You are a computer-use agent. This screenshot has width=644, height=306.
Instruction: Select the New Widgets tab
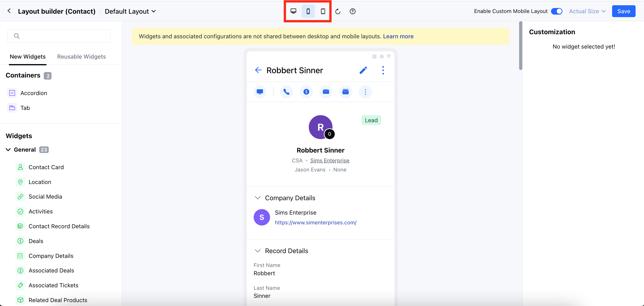pos(28,57)
